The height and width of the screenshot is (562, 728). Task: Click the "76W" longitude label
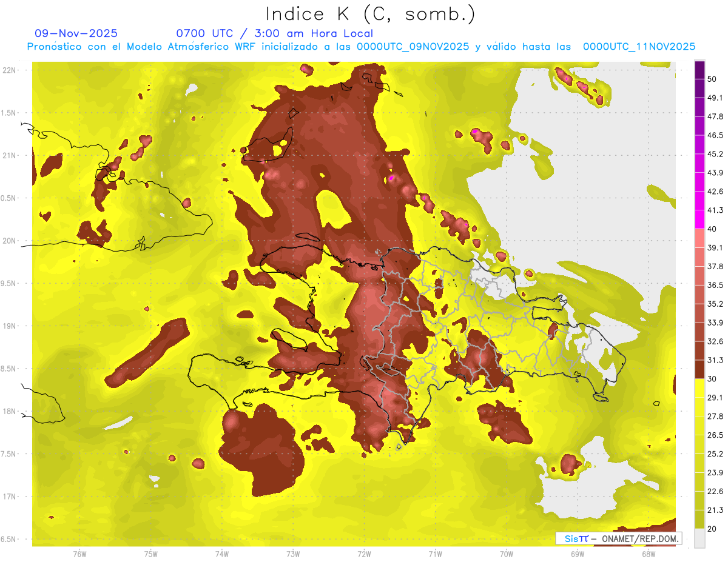(79, 554)
